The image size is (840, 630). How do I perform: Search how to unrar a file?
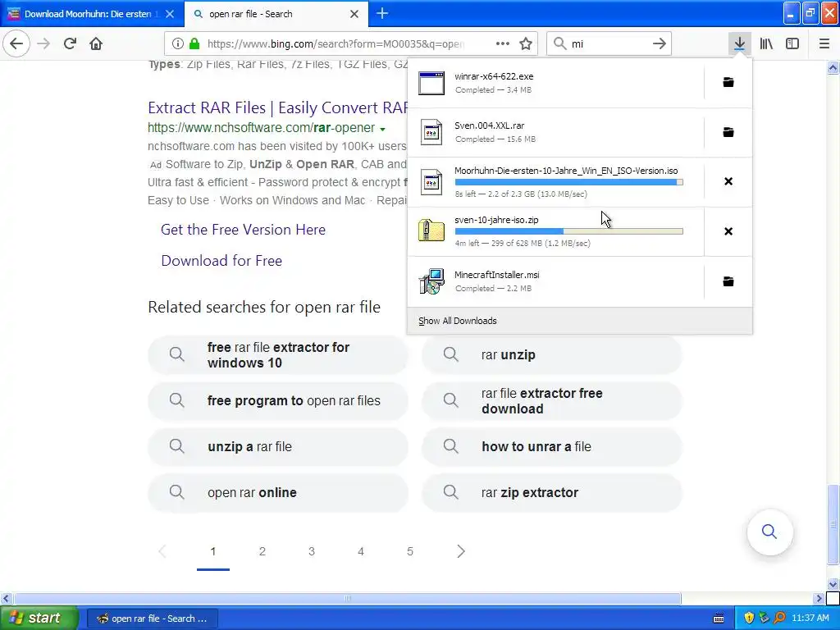pyautogui.click(x=552, y=446)
